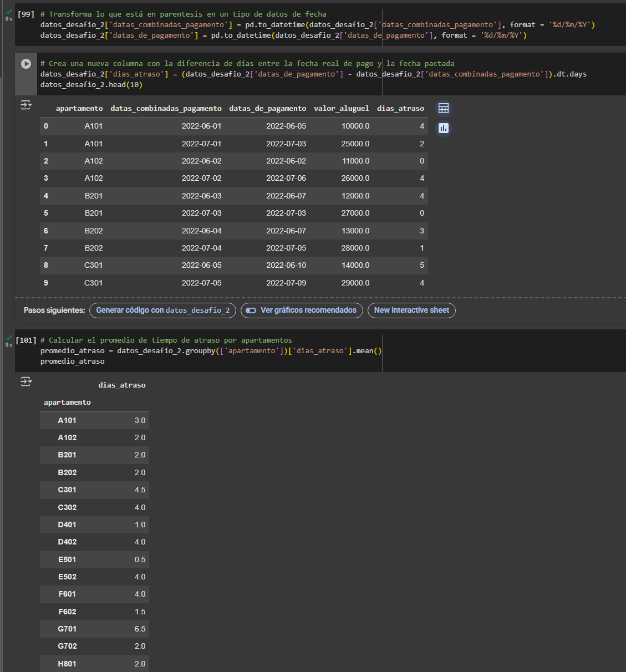Click date 2022-07-05 in row 7
Viewport: 626px width, 672px height.
(286, 248)
